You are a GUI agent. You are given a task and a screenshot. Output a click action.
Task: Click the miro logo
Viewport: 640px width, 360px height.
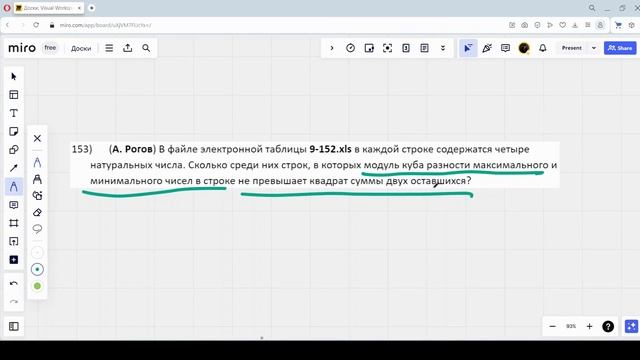click(x=22, y=48)
